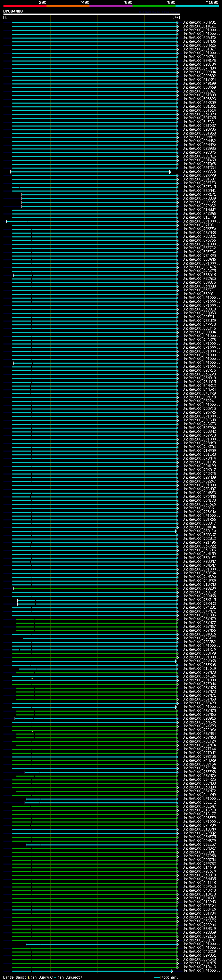This screenshot has height=980, width=222.
Task: Open hit UniRef100_Q6TXJ0
Action: (x=199, y=649)
